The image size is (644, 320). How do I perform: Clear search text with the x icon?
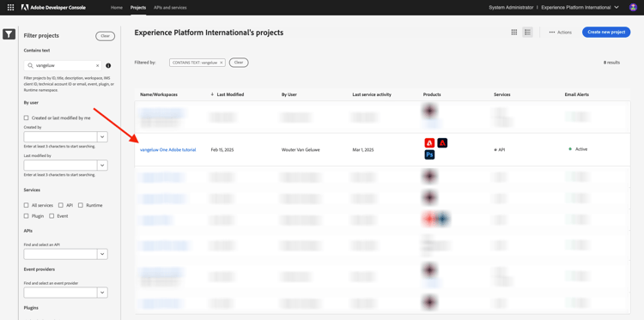click(x=97, y=65)
